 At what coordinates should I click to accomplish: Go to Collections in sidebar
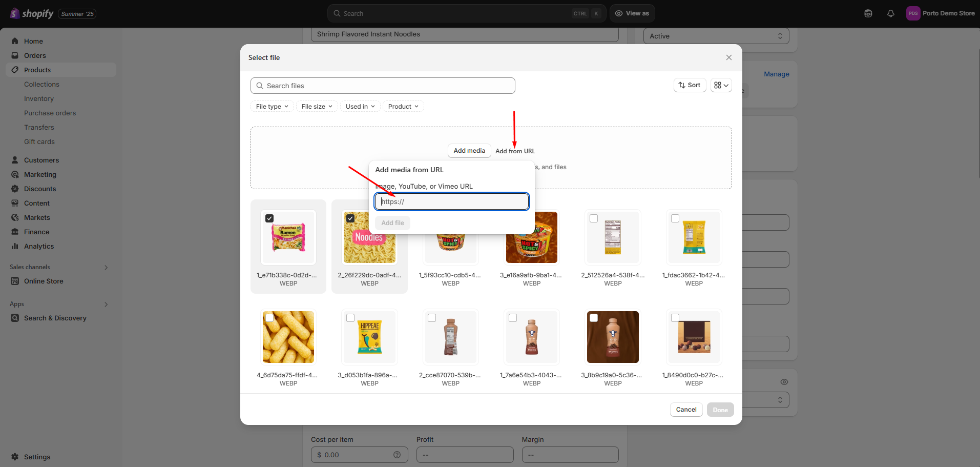click(x=41, y=84)
